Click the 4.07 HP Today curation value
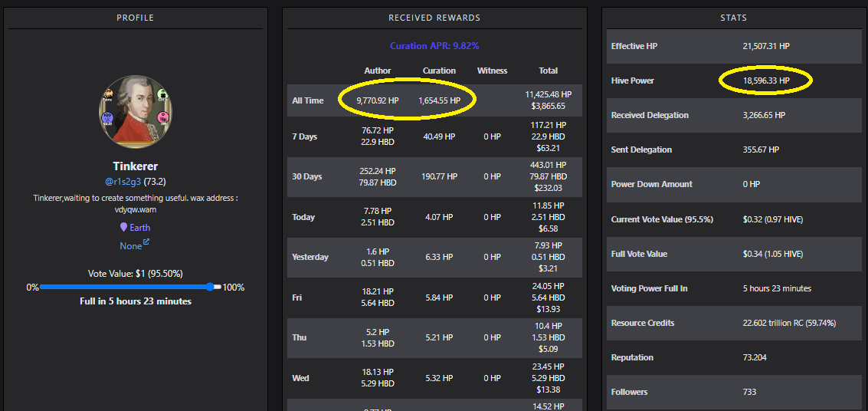Image resolution: width=868 pixels, height=411 pixels. pyautogui.click(x=440, y=217)
